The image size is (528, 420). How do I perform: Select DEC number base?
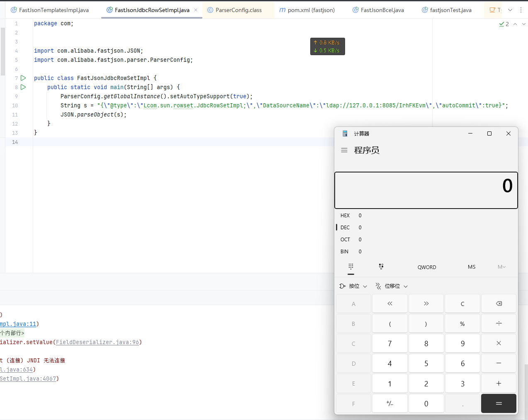(426, 227)
